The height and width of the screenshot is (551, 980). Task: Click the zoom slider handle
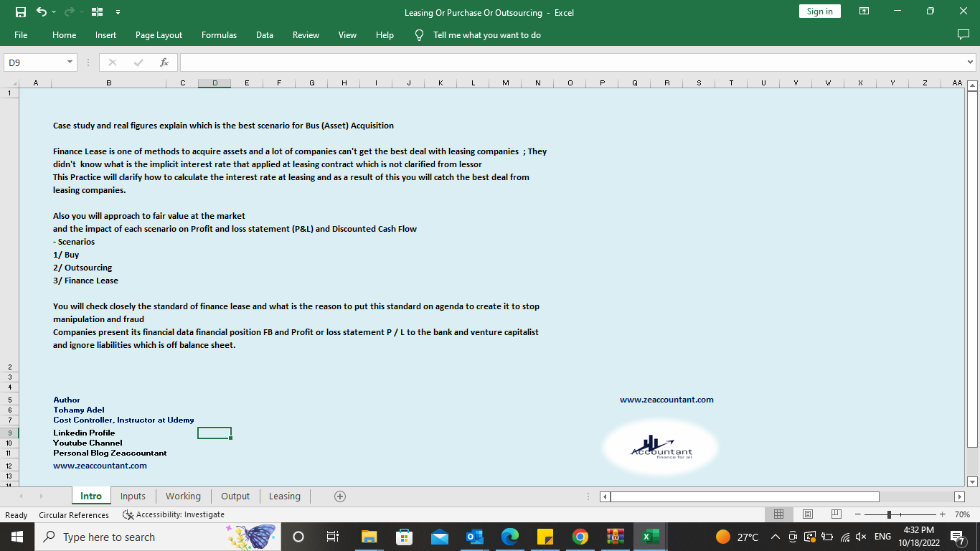point(889,514)
